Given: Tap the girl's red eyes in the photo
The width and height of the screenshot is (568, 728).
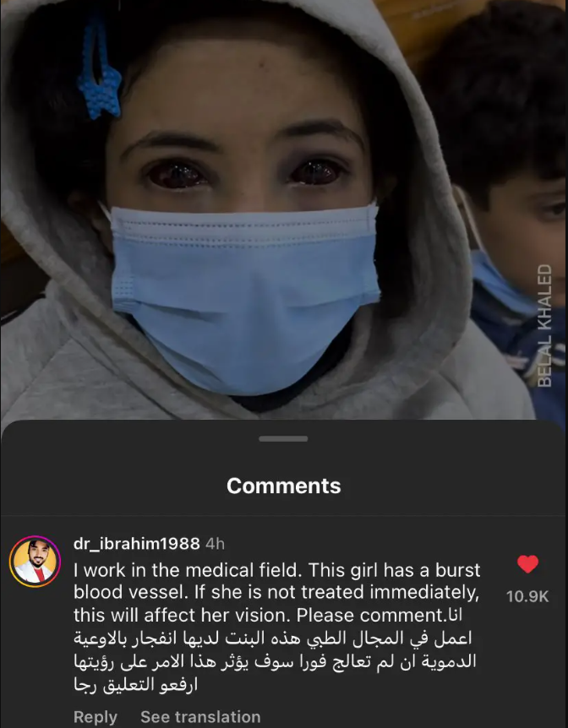Looking at the screenshot, I should pyautogui.click(x=246, y=174).
